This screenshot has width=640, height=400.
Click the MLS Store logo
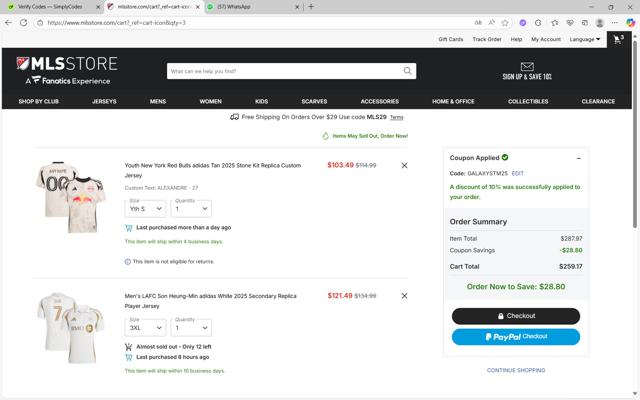(x=67, y=70)
